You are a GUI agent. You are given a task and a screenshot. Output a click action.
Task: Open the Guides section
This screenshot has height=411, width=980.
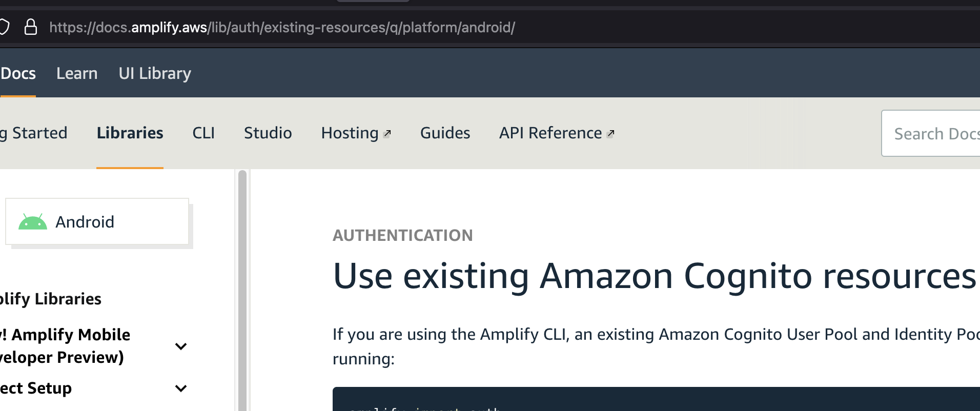tap(445, 133)
